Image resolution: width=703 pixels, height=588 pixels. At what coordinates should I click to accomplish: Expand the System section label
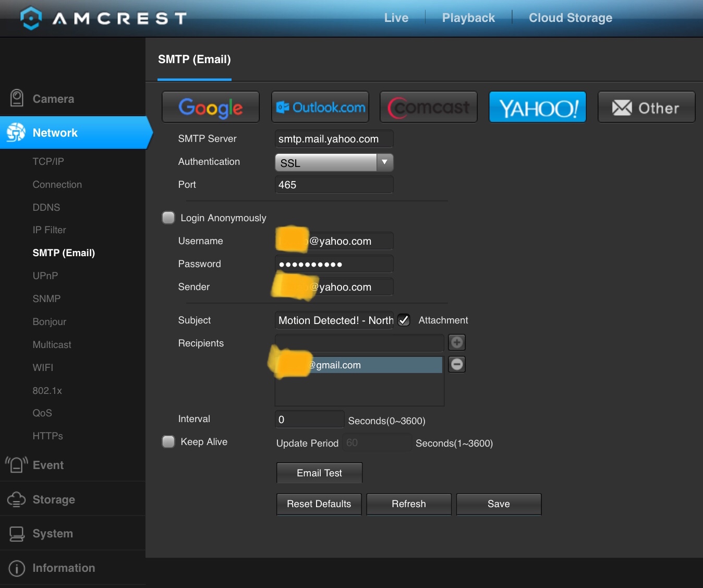coord(53,533)
